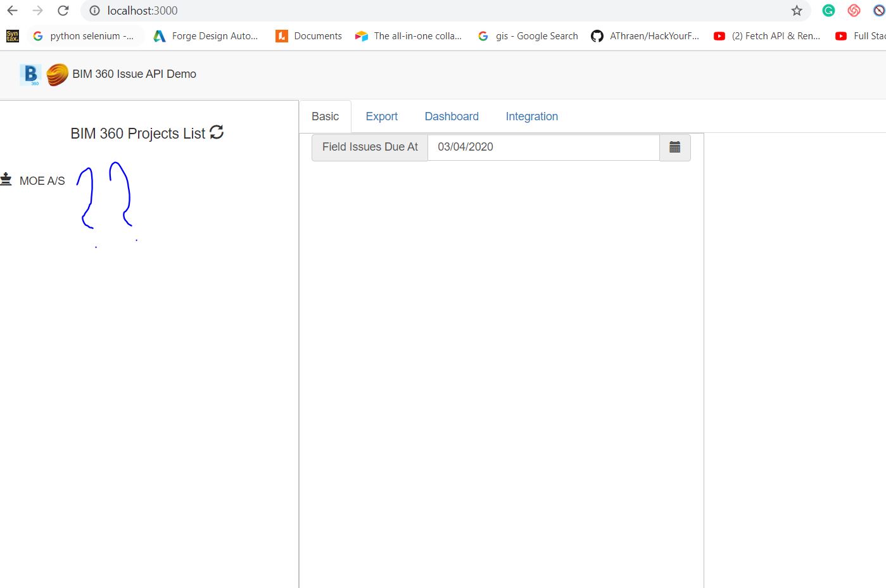Open the python selenium bookmark
This screenshot has height=588, width=886.
[x=83, y=36]
